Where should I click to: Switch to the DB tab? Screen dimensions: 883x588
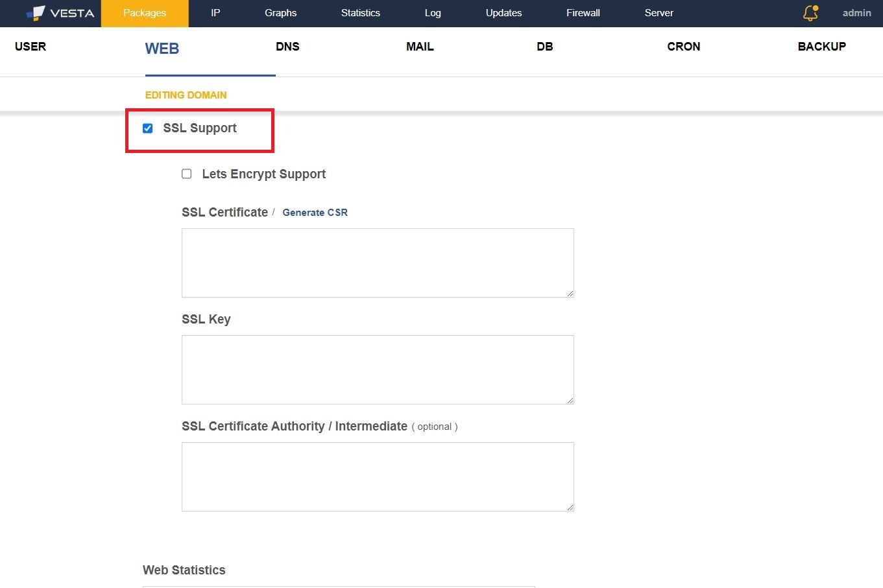545,47
